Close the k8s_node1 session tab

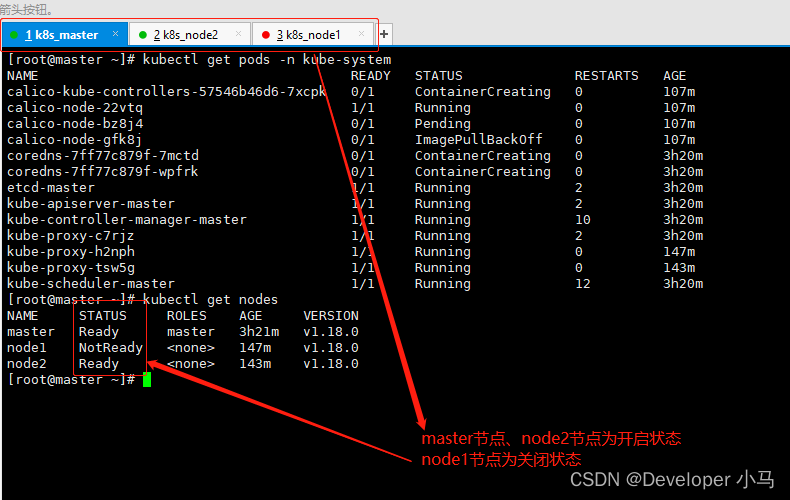pos(361,34)
